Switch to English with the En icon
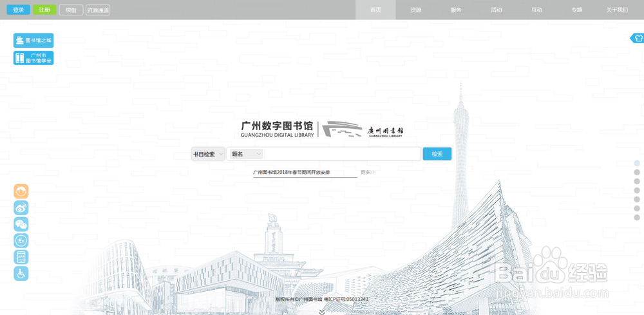Viewport: 644px width, 315px height. (21, 241)
